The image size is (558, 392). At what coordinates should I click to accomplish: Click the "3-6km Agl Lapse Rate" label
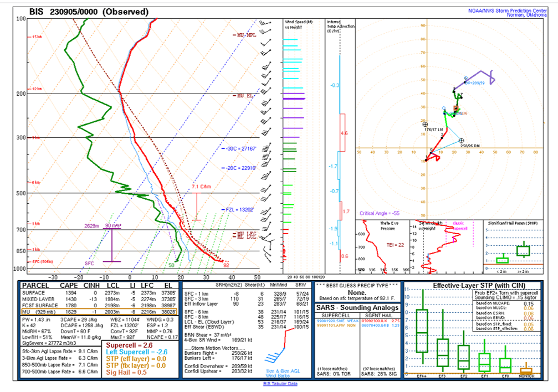[47, 359]
